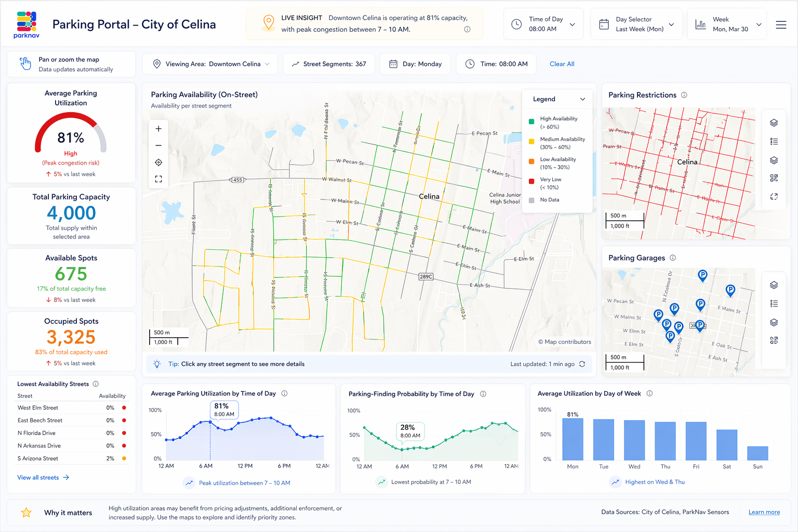
Task: Refresh the map's last updated data
Action: point(582,364)
